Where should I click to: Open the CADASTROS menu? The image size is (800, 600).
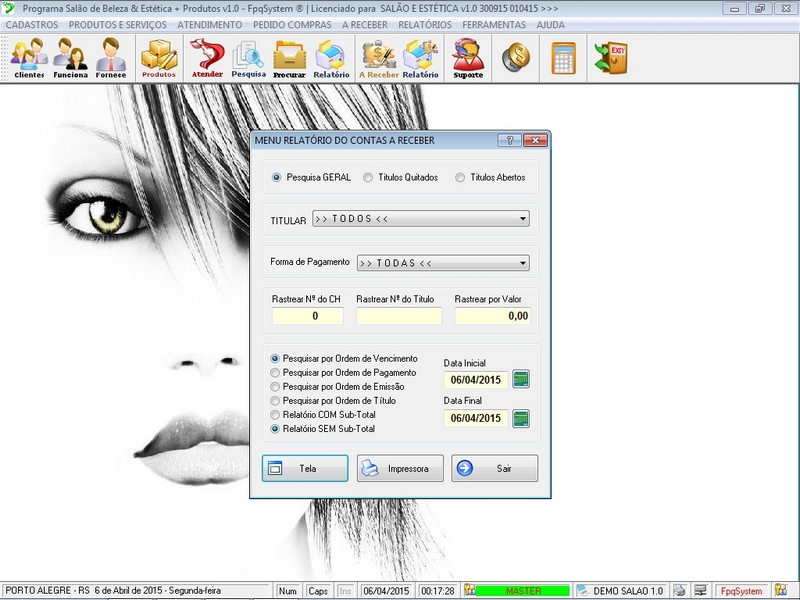pyautogui.click(x=32, y=25)
